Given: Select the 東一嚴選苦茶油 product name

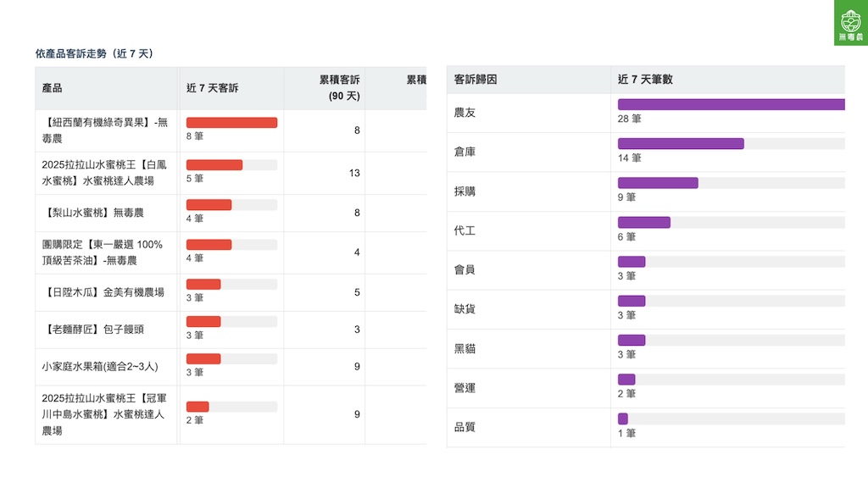Looking at the screenshot, I should 103,252.
